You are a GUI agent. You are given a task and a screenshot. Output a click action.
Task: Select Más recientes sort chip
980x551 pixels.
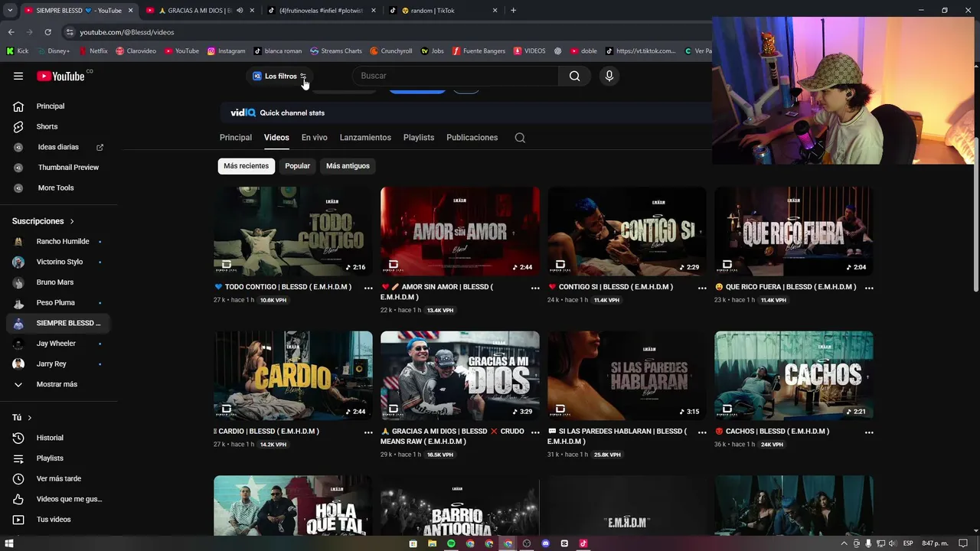point(246,166)
